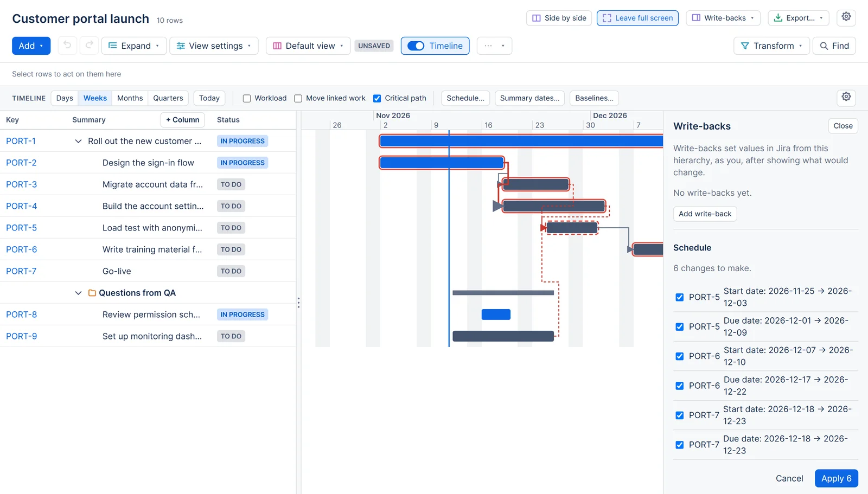868x494 pixels.
Task: Open timeline settings gear icon
Action: point(846,98)
